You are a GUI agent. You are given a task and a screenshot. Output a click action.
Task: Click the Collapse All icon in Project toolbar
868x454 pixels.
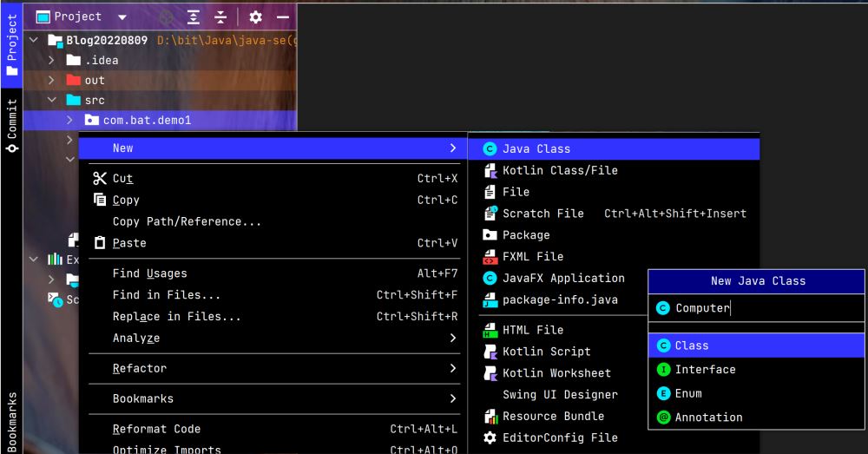[x=220, y=17]
